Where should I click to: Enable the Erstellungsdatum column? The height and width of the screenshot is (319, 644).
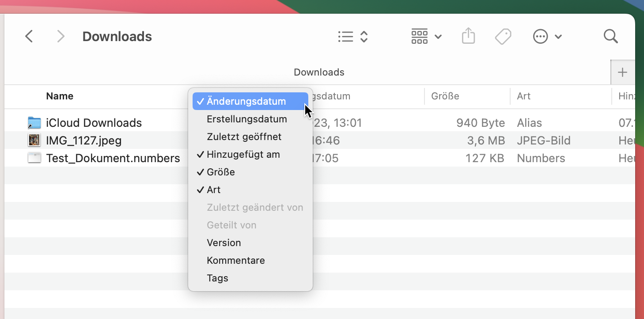coord(246,119)
